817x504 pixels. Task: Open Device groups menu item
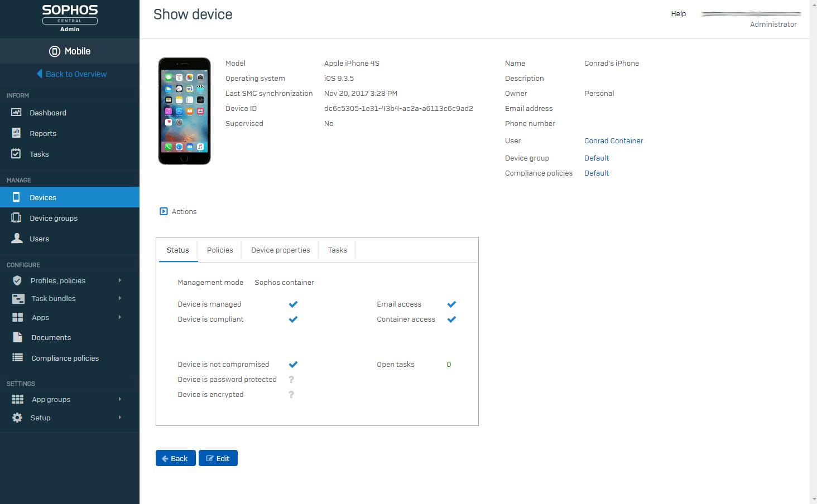click(70, 218)
